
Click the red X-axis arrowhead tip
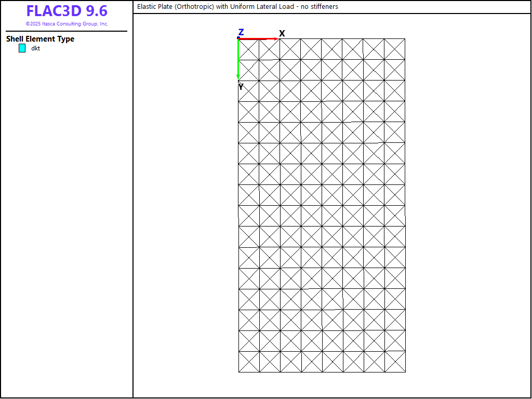[277, 39]
